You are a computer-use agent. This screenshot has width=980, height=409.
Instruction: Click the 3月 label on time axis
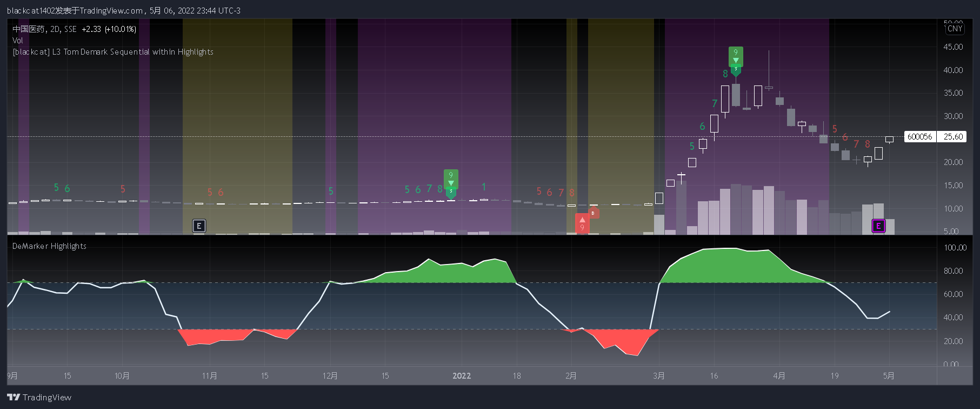[659, 376]
